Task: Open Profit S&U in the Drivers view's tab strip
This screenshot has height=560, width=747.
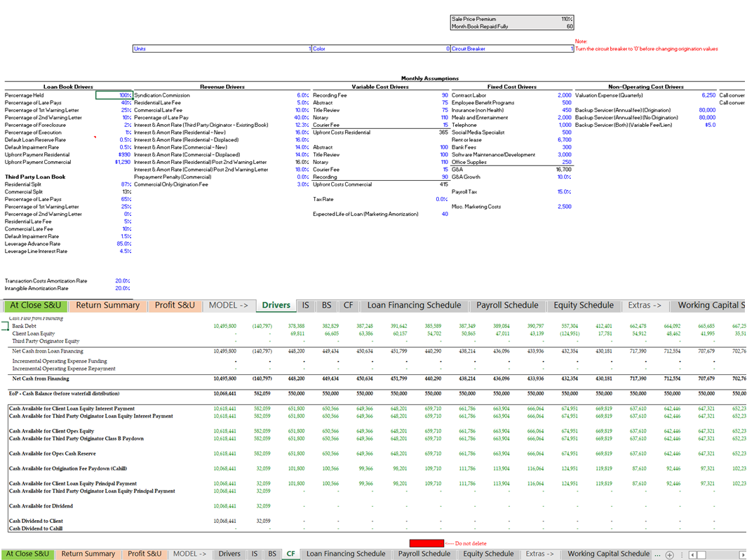Action: (175, 306)
